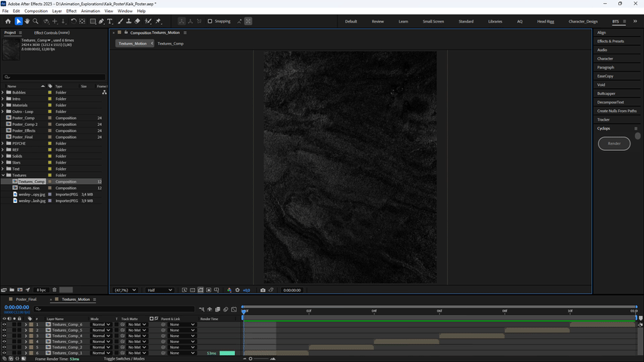Click Toggle Switches / Modes
The image size is (644, 362).
(124, 358)
